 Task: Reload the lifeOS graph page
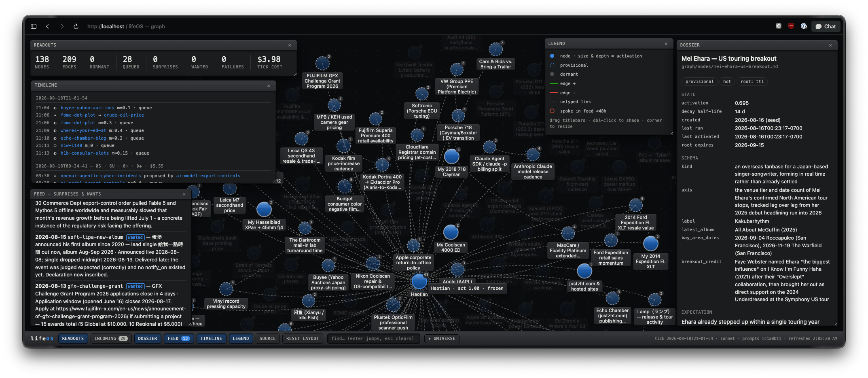tap(76, 26)
